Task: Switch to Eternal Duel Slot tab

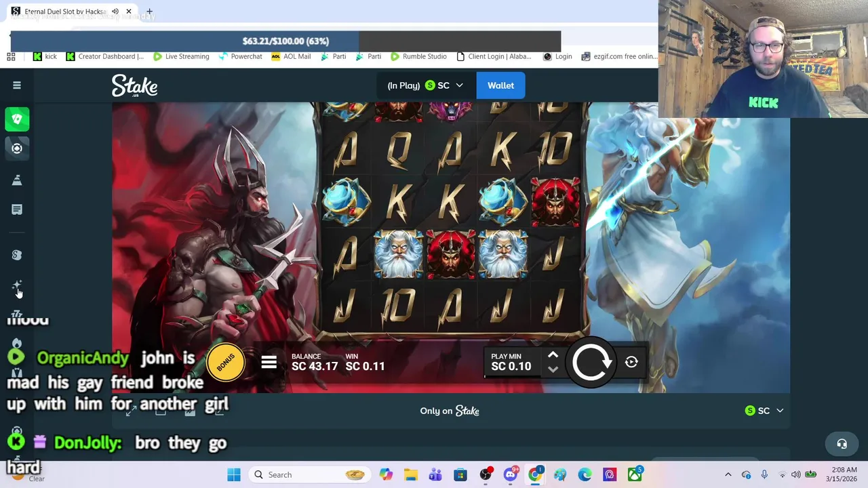Action: tap(64, 12)
